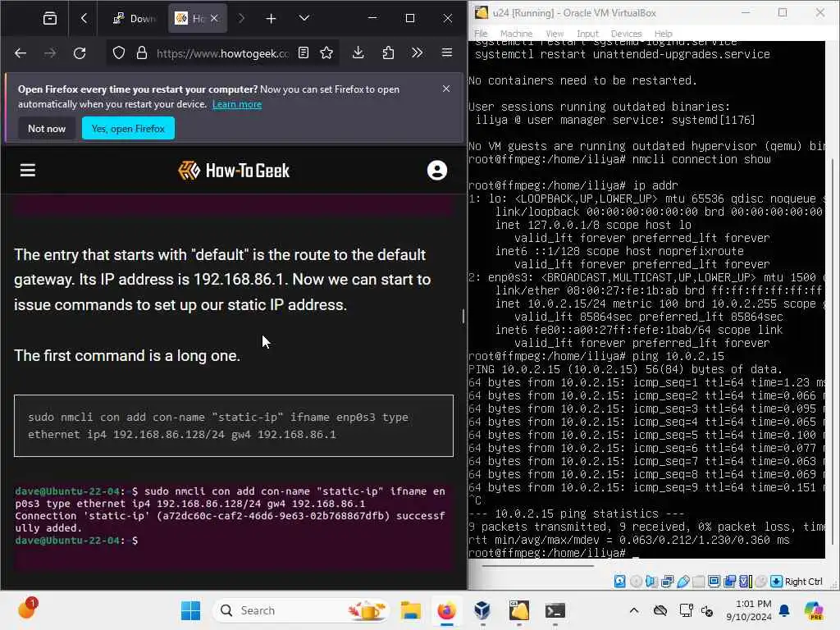Focus the howtogeek URL address bar
The height and width of the screenshot is (630, 840).
coord(222,53)
